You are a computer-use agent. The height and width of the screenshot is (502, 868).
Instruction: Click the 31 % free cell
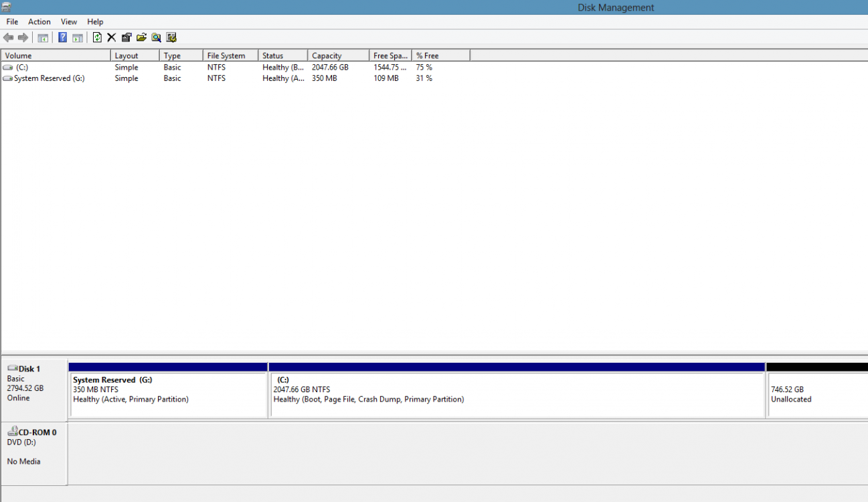click(424, 78)
